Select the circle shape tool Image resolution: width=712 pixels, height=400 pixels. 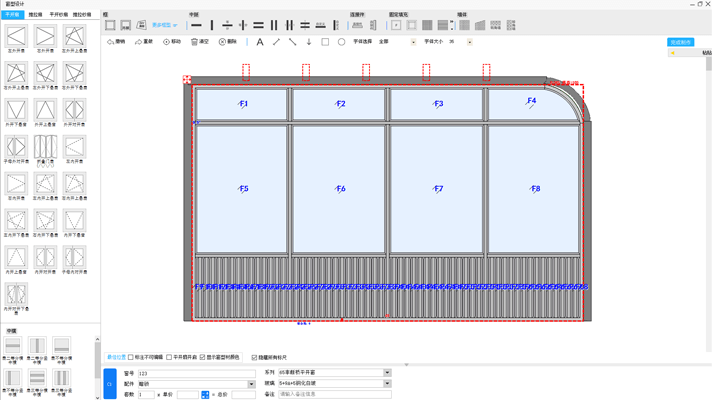click(x=341, y=42)
